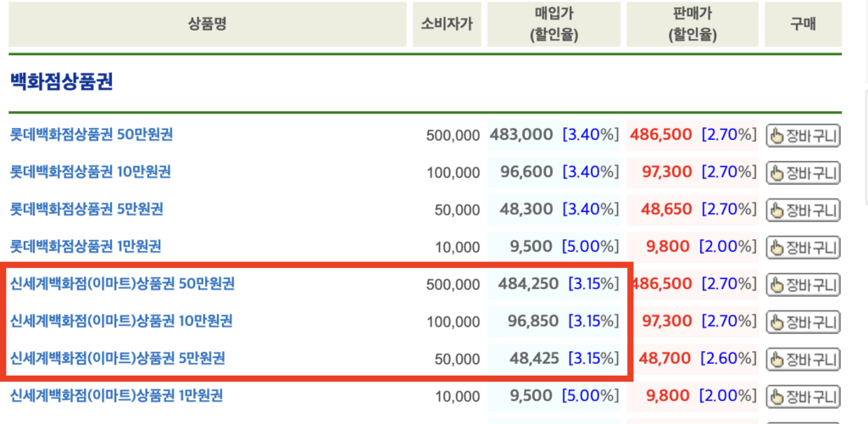Image resolution: width=868 pixels, height=424 pixels.
Task: Click the 상품명 column header
Action: [207, 24]
